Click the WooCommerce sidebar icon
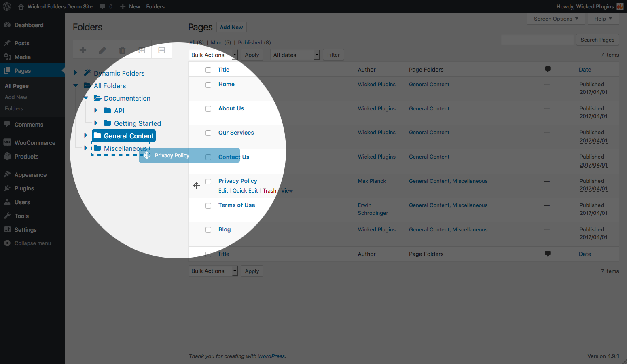This screenshot has width=627, height=364. [7, 142]
